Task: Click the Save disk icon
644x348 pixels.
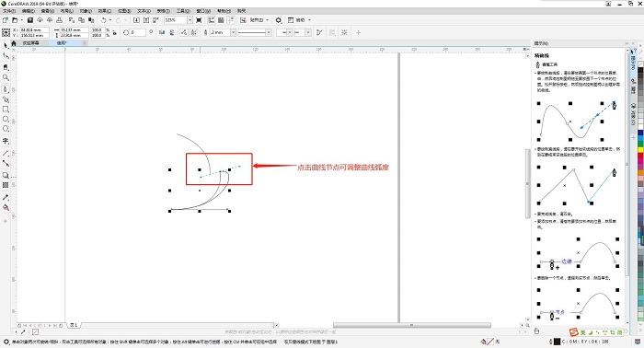Action: tap(30, 20)
